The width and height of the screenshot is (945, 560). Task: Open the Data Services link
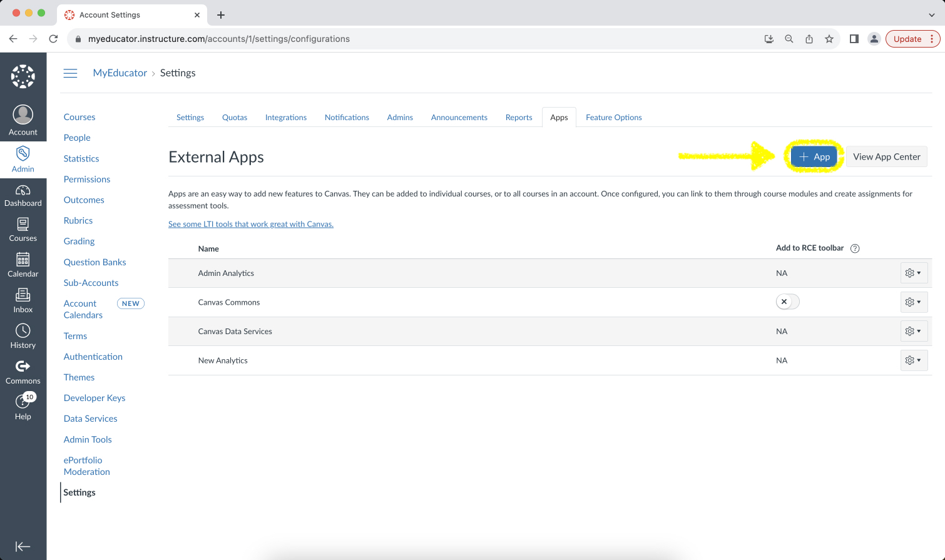pyautogui.click(x=91, y=419)
